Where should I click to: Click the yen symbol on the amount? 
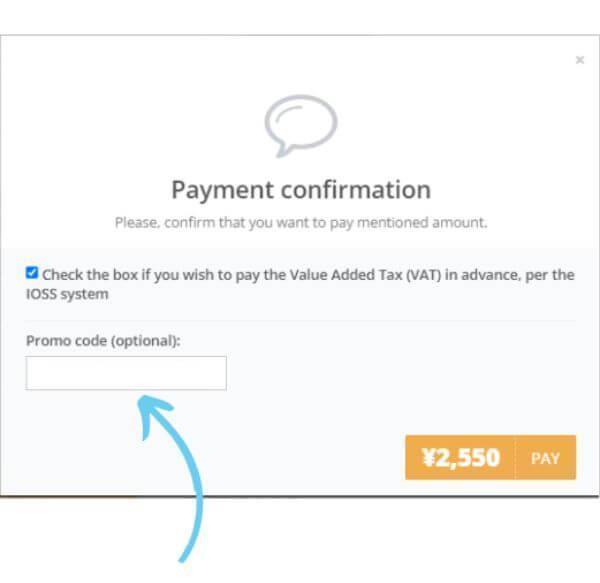point(430,459)
